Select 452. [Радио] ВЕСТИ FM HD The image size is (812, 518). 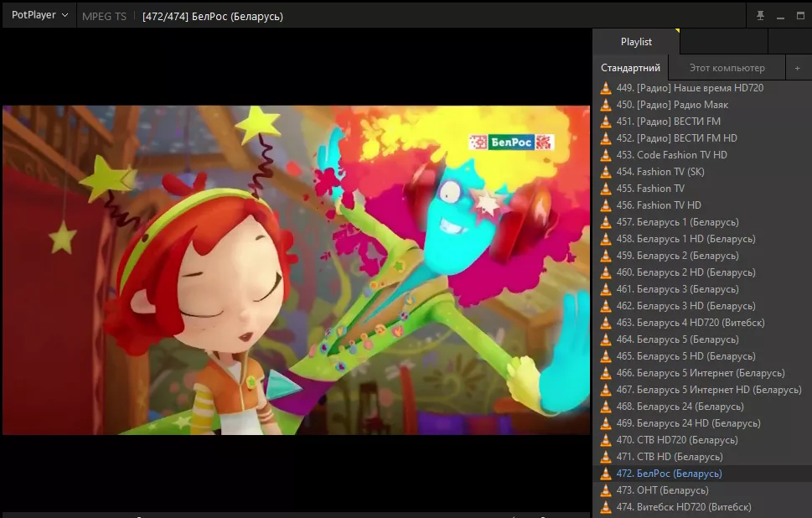tap(702, 138)
